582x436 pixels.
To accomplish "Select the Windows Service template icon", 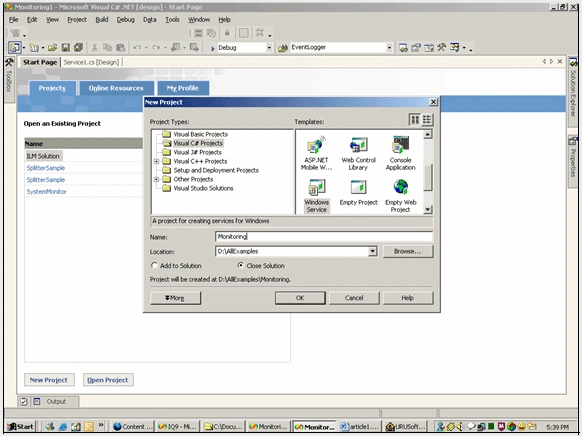I will point(317,187).
